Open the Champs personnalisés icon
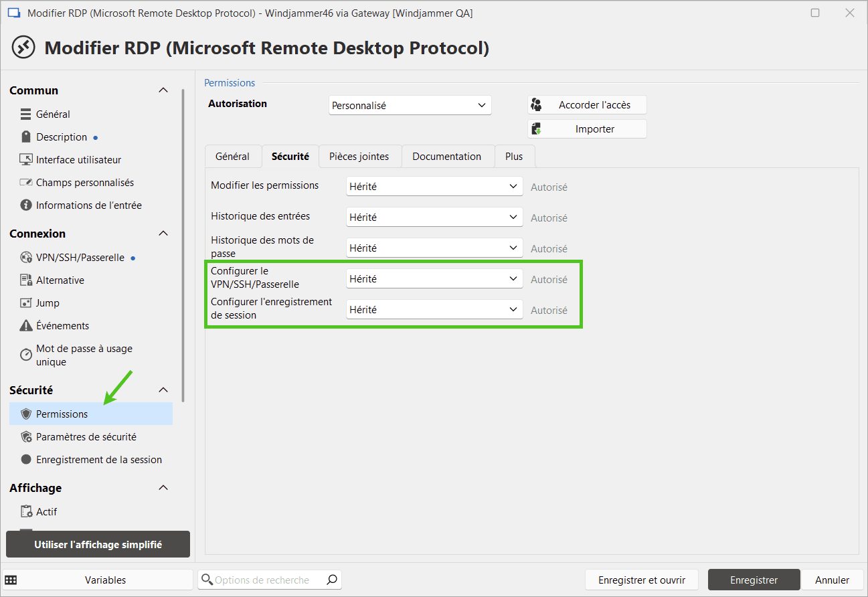Viewport: 868px width, 597px height. (26, 183)
